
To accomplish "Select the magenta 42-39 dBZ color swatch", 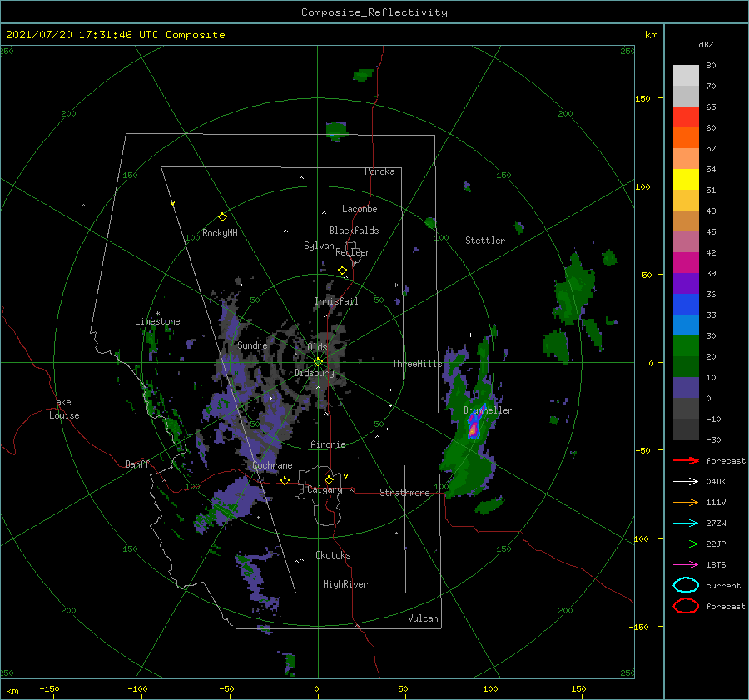I will pyautogui.click(x=686, y=263).
